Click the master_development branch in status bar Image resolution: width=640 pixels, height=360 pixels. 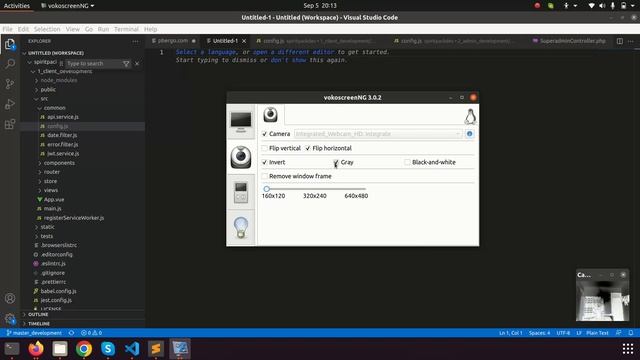[x=34, y=333]
